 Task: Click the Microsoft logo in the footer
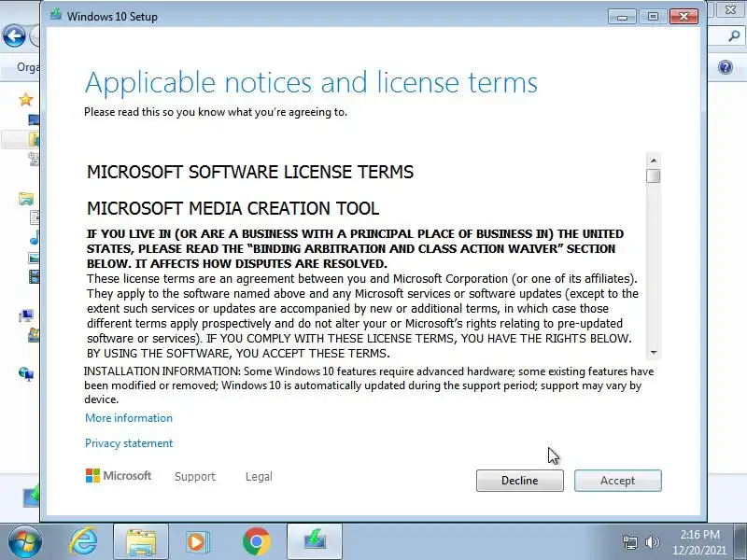[x=119, y=476]
